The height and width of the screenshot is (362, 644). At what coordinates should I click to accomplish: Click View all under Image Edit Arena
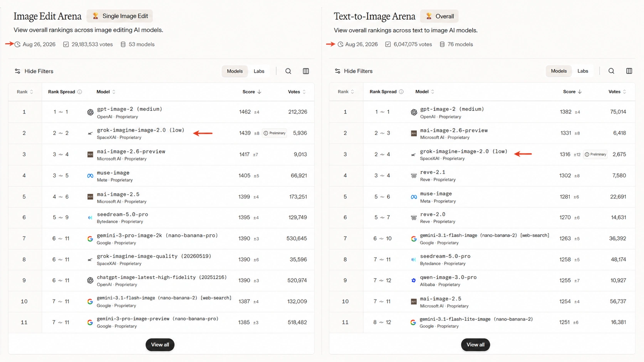[x=160, y=345]
